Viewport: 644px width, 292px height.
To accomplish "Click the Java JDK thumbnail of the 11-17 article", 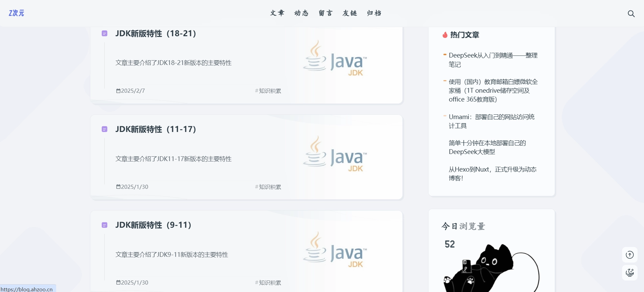I will pyautogui.click(x=335, y=154).
